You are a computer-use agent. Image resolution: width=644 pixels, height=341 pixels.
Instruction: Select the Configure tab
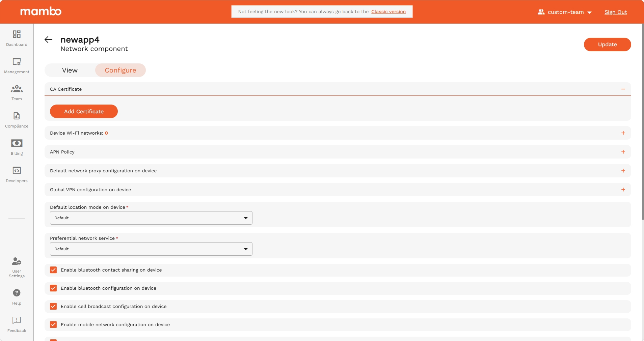click(x=120, y=70)
